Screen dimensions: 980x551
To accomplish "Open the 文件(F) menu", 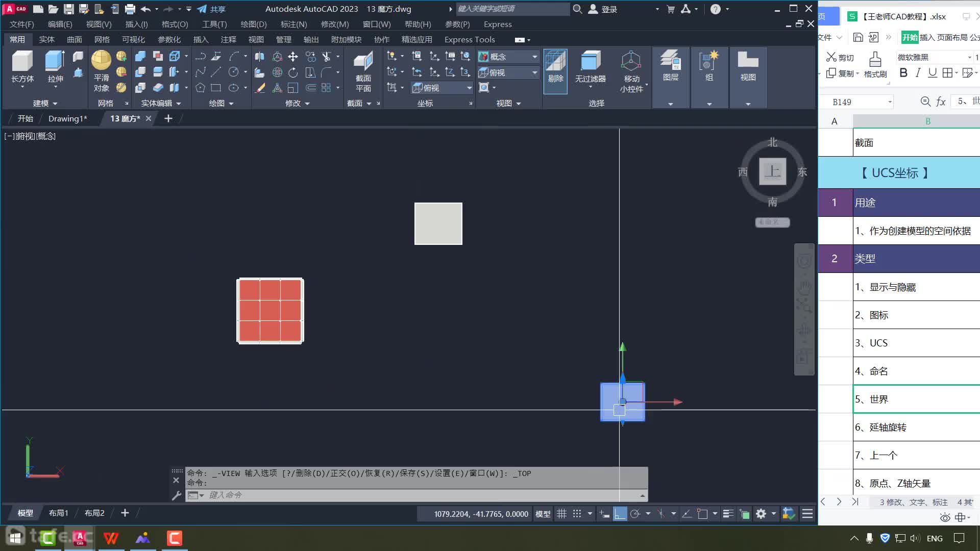I will 21,24.
